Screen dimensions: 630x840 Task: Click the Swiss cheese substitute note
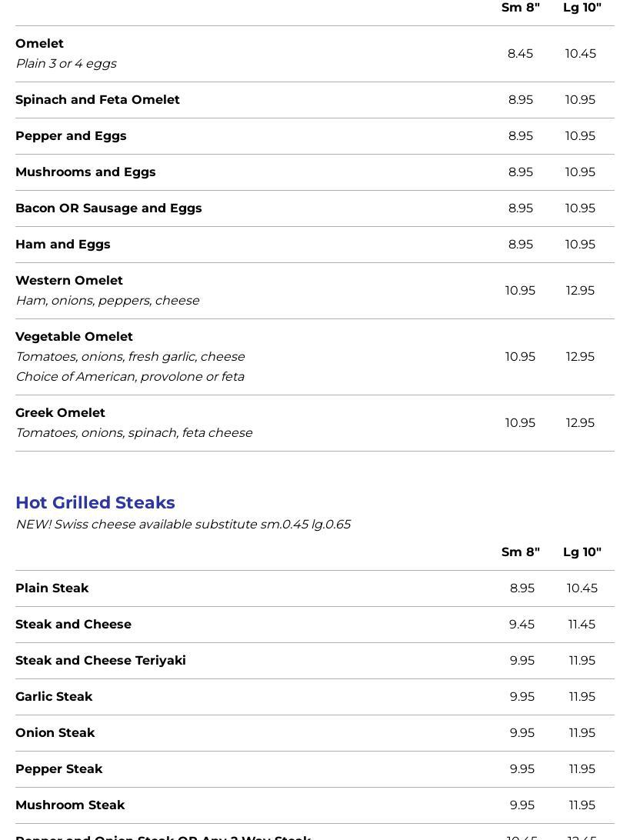[183, 525]
